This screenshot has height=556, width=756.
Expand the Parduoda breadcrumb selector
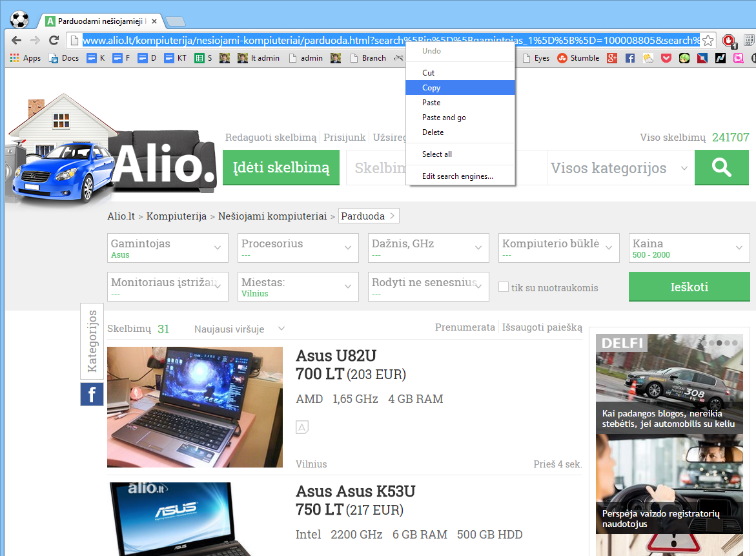(369, 216)
